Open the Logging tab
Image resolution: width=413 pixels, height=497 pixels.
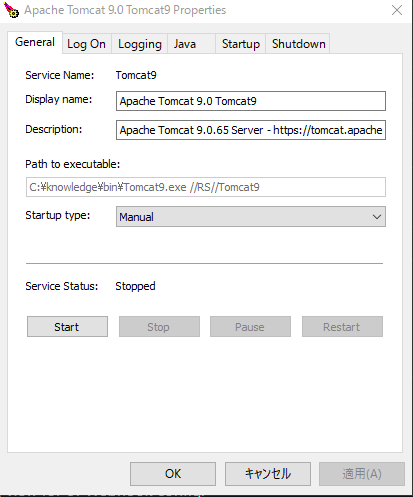[x=140, y=44]
